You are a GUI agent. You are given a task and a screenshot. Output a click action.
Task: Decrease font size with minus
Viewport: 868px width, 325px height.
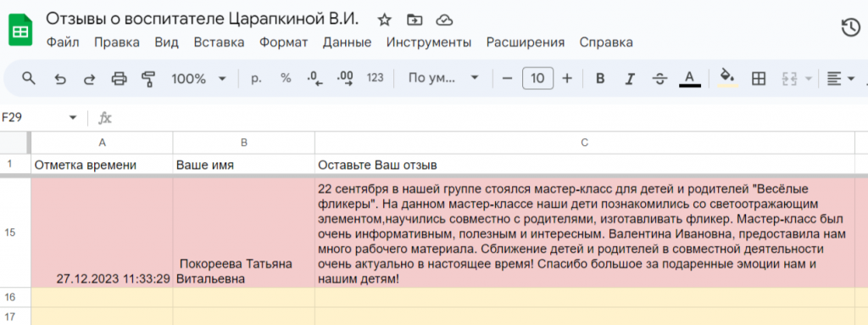click(507, 79)
